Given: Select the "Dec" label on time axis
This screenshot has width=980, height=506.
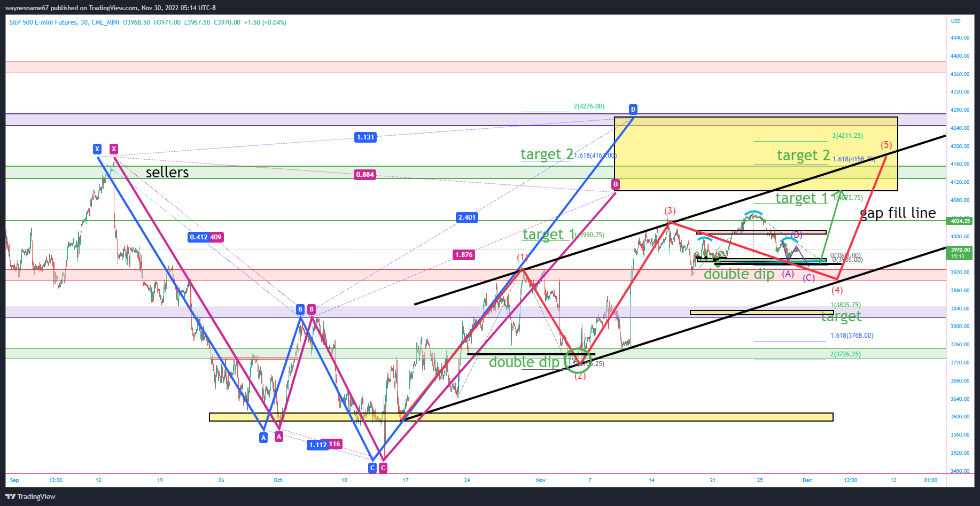Looking at the screenshot, I should 807,480.
